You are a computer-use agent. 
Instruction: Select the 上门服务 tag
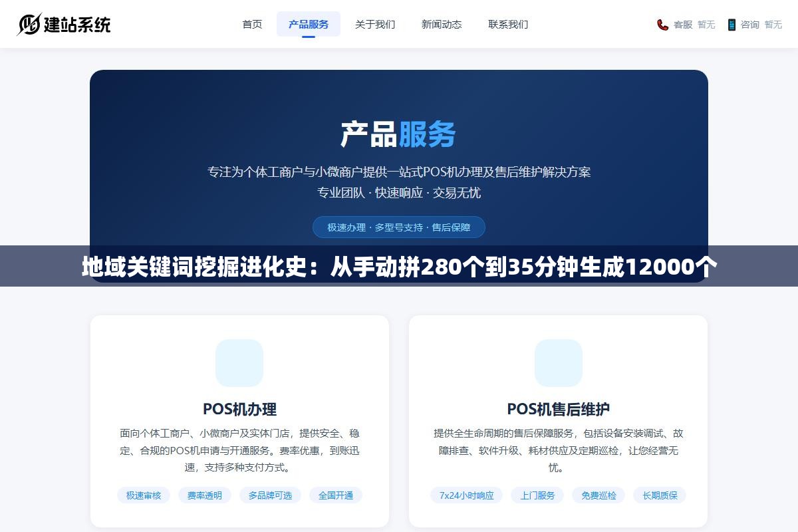click(x=537, y=495)
